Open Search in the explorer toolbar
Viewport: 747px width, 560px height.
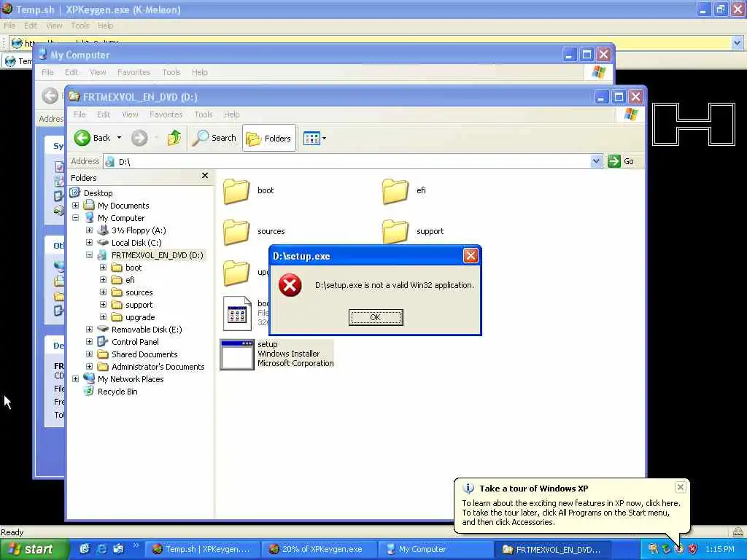coord(214,138)
